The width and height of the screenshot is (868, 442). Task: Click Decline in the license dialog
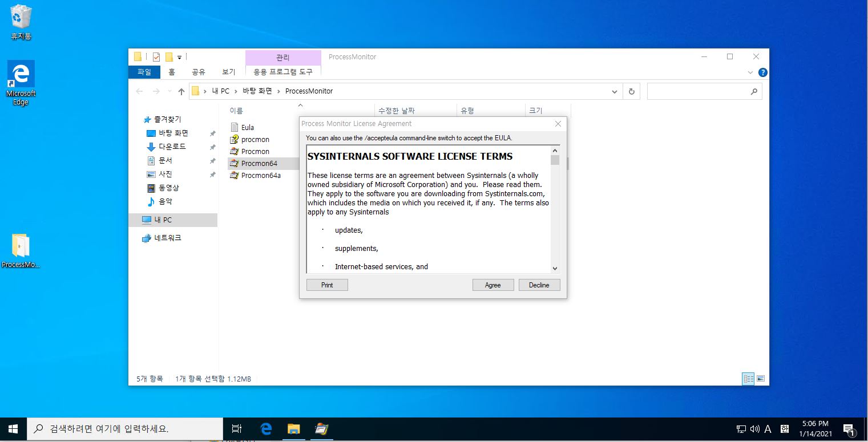coord(539,285)
